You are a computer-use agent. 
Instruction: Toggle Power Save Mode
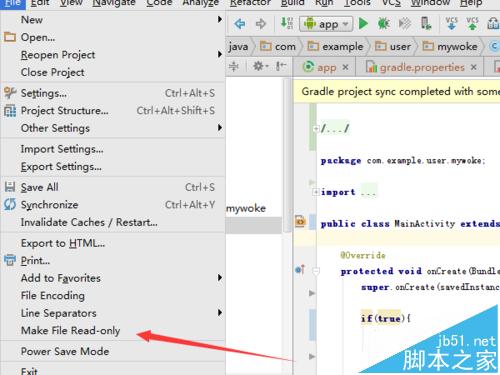(112, 351)
